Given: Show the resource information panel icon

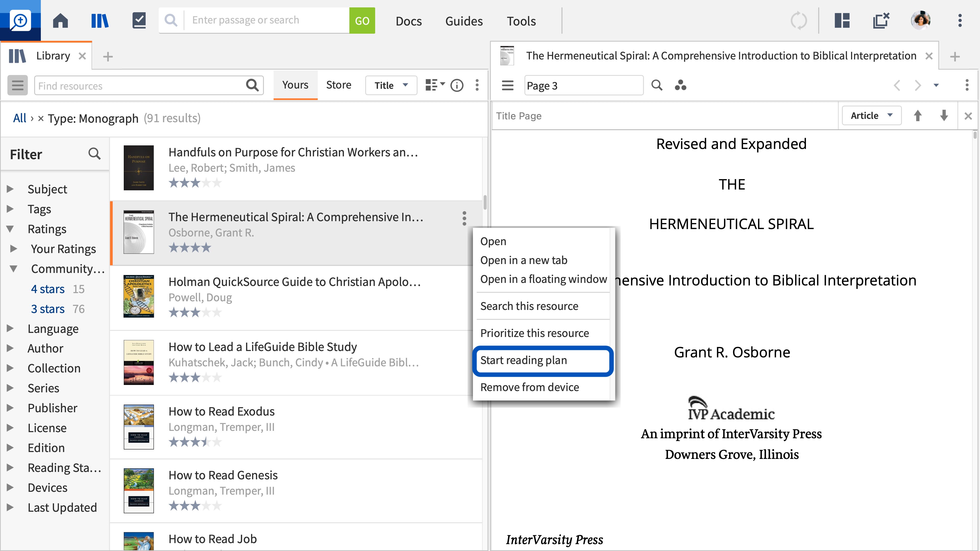Looking at the screenshot, I should click(x=457, y=85).
